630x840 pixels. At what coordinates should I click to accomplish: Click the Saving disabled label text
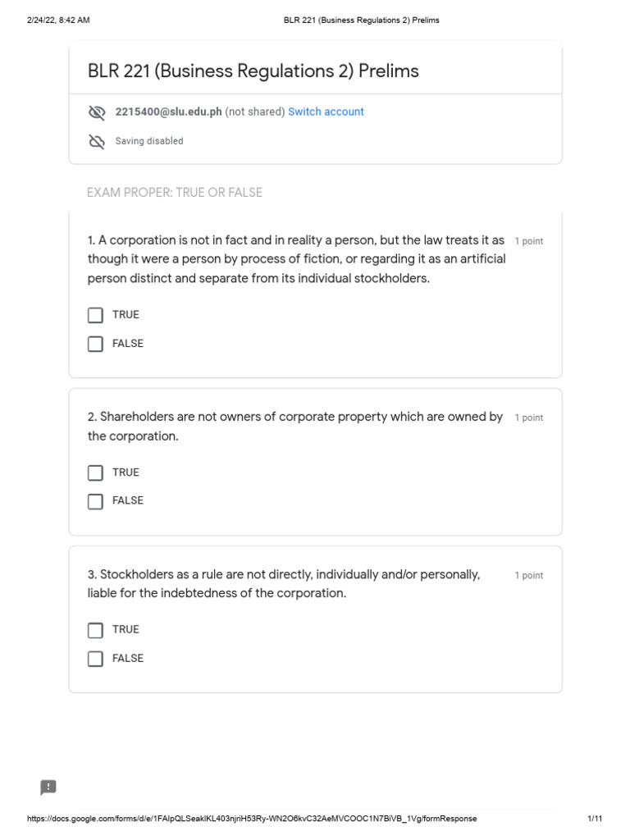coord(149,141)
